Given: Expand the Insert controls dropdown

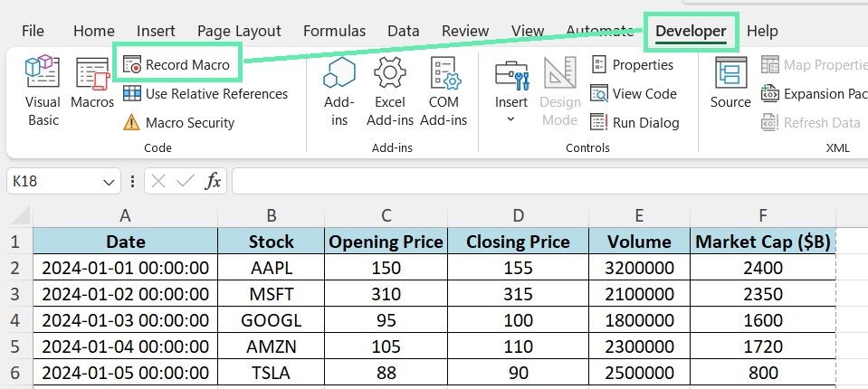Looking at the screenshot, I should pos(511,91).
